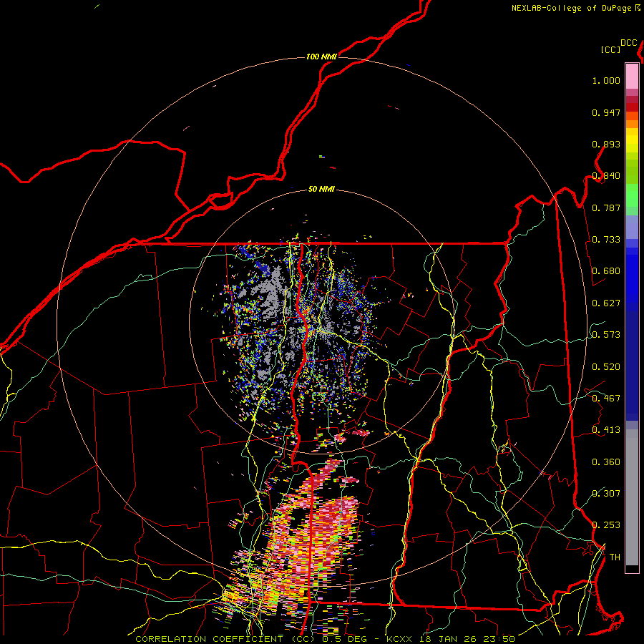The width and height of the screenshot is (644, 644).
Task: Select the 0.680 scale value
Action: (x=606, y=271)
